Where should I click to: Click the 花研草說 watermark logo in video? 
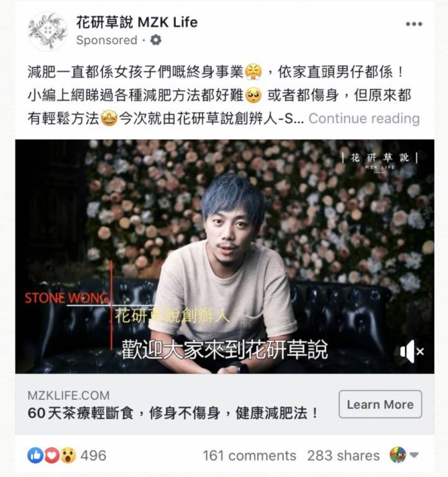(x=380, y=161)
